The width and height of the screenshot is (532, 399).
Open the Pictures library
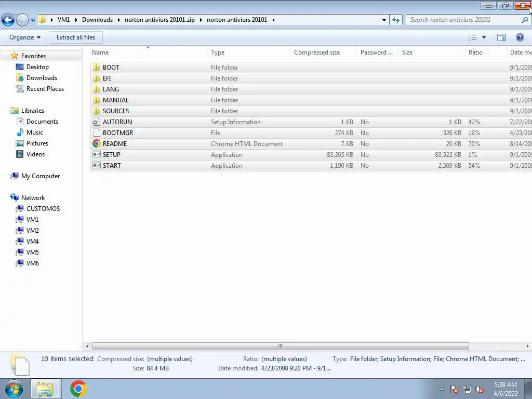(37, 143)
